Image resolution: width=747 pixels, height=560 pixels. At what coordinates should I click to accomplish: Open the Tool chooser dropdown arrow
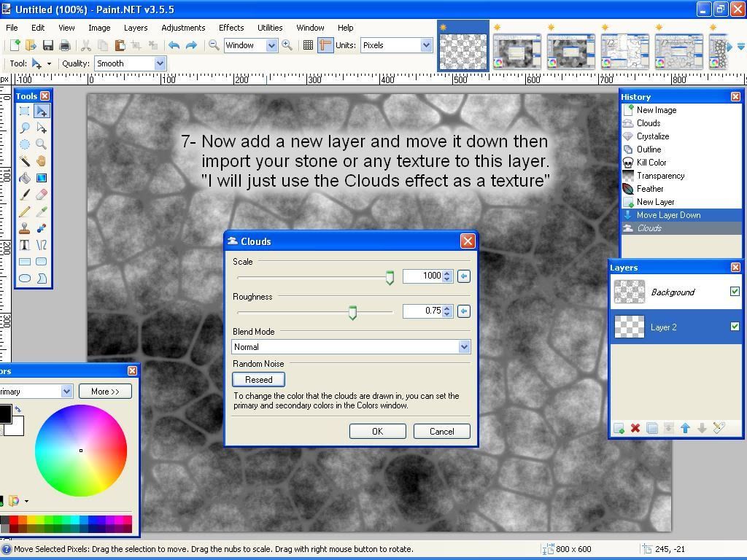(49, 63)
